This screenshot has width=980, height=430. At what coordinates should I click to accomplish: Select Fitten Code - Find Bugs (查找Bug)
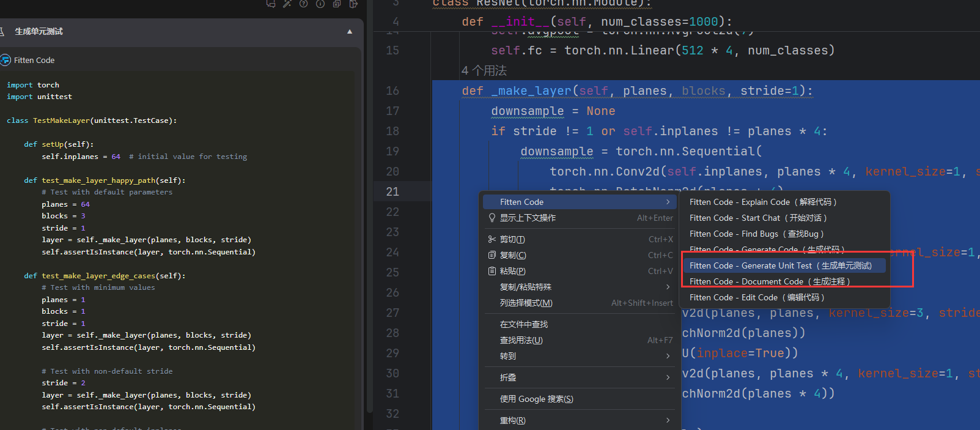point(785,234)
